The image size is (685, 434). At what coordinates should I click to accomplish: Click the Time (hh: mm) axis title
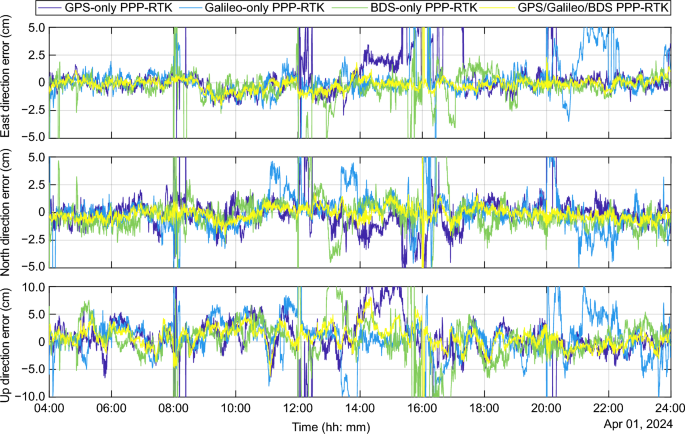pyautogui.click(x=331, y=427)
